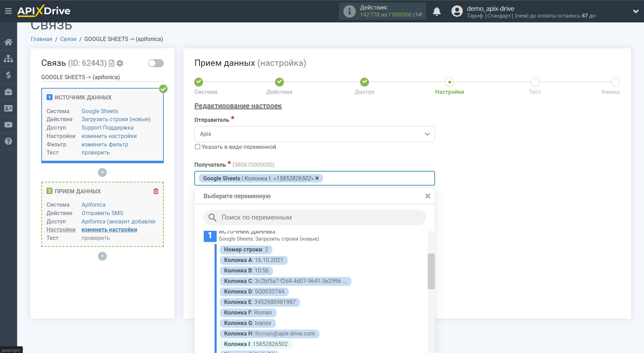The width and height of the screenshot is (644, 353).
Task: Open Google Sheets system link
Action: tap(100, 111)
